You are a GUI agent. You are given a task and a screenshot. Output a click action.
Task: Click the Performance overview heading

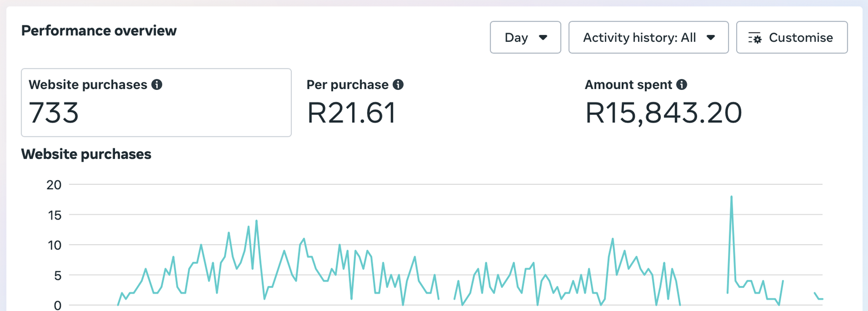pos(99,31)
